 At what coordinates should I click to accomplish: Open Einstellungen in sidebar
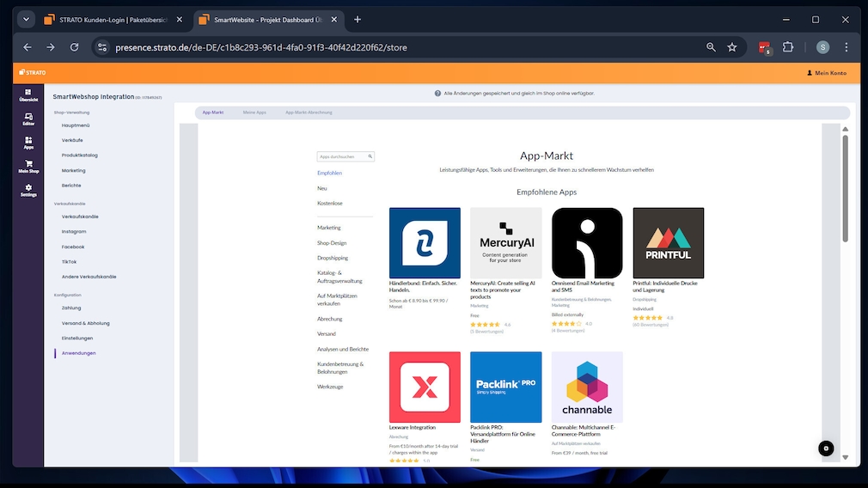coord(77,338)
